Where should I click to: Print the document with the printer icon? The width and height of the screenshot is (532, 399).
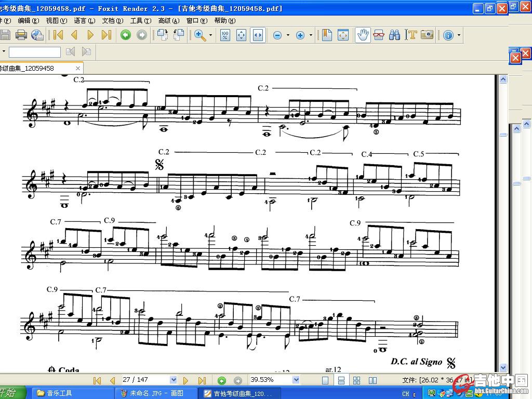click(21, 35)
